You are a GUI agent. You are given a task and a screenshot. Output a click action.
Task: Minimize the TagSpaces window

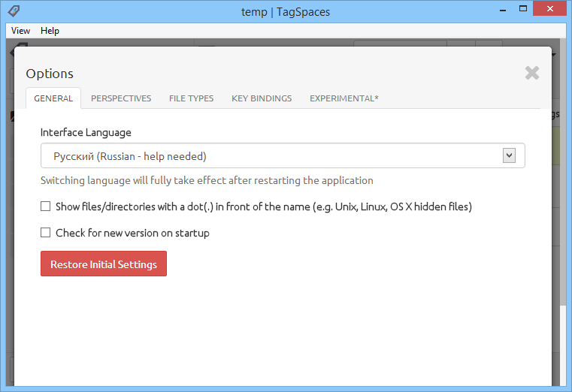point(503,9)
